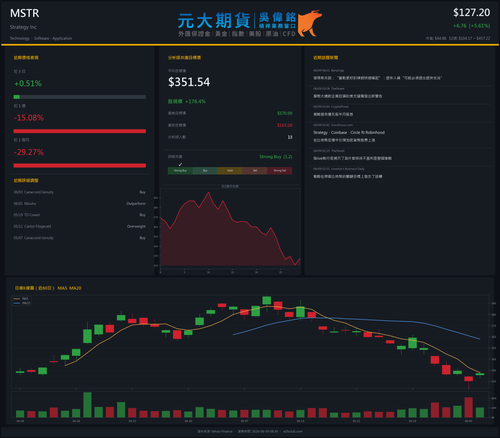The width and height of the screenshot is (500, 438).
Task: Click the orange bull logo in the banner
Action: tap(309, 23)
